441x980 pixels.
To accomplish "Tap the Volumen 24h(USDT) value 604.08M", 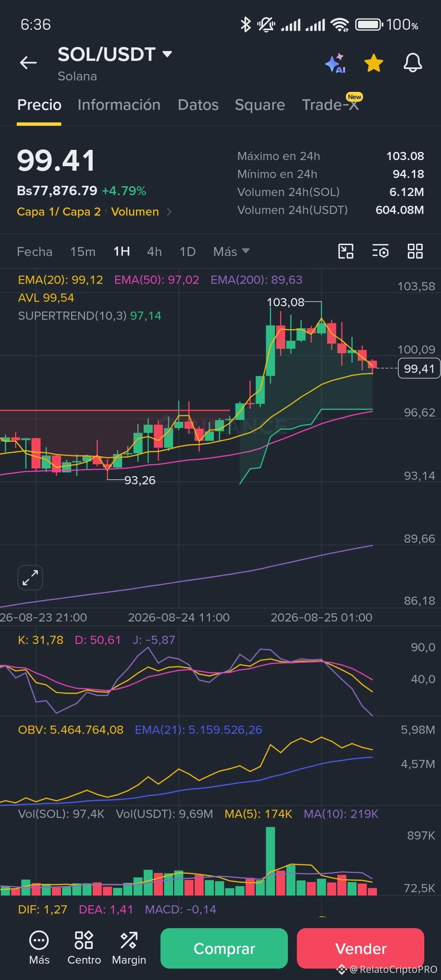I will pos(400,210).
